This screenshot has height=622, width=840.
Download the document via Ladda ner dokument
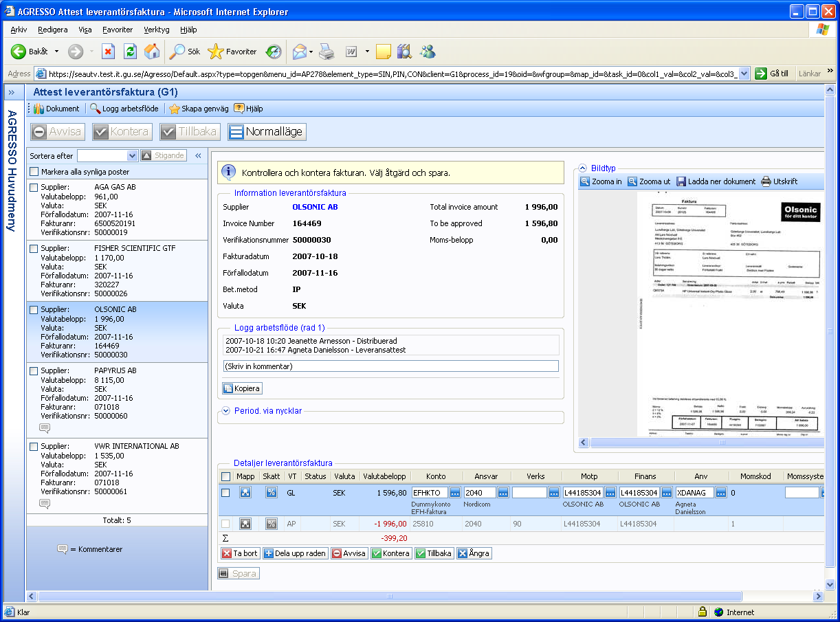click(716, 181)
